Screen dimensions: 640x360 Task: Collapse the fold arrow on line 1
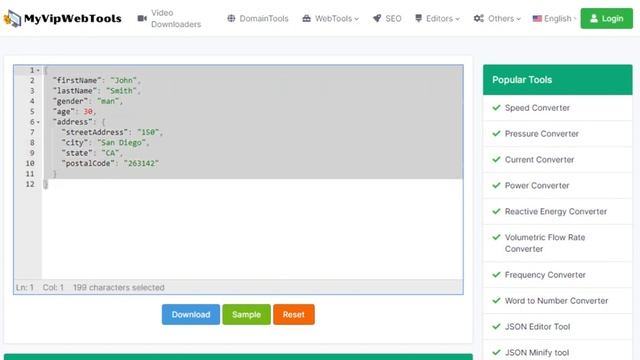tap(38, 71)
